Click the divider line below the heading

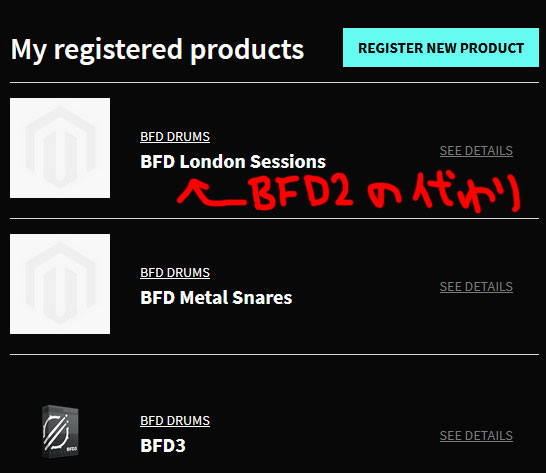pos(274,83)
